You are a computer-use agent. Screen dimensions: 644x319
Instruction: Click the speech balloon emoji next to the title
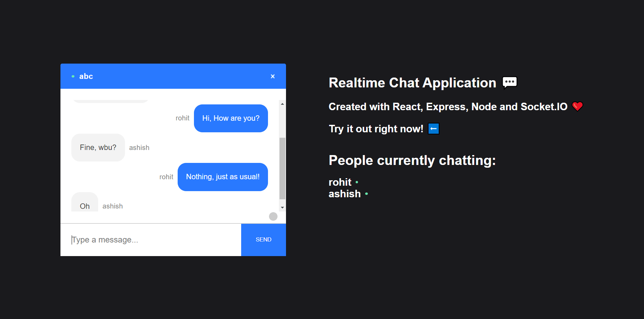509,82
